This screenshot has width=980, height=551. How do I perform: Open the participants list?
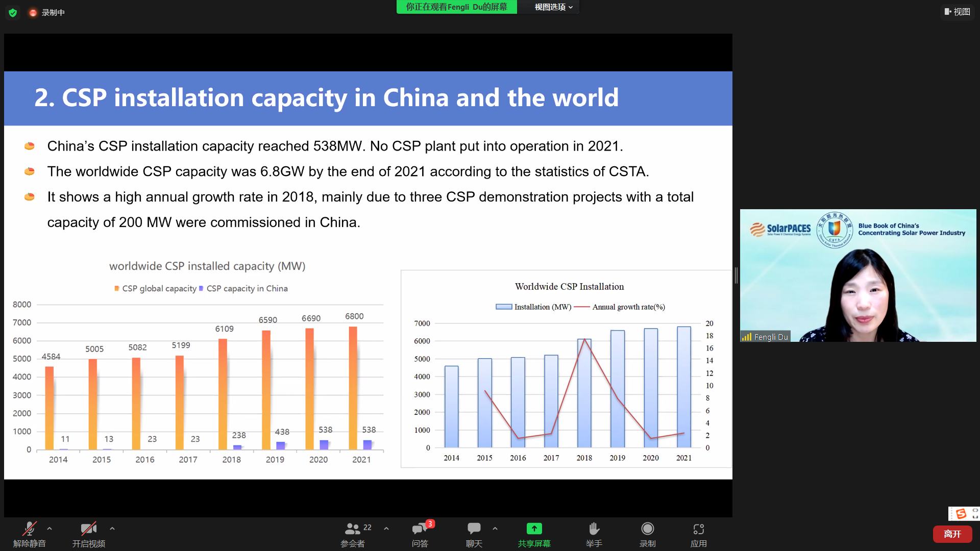[353, 529]
